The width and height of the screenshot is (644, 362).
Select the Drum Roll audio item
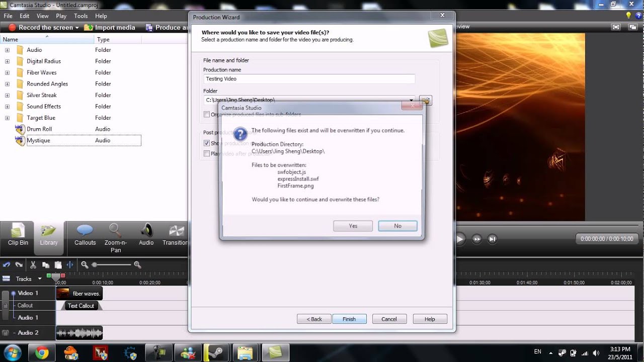point(39,129)
